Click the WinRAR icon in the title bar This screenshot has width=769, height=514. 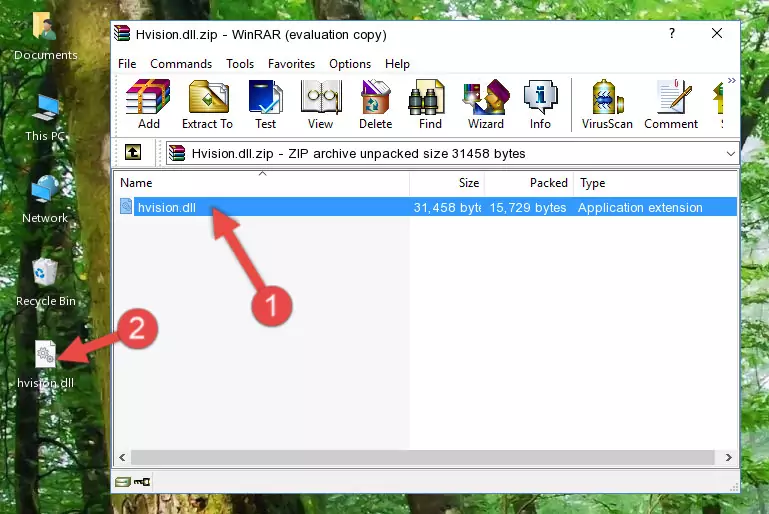[122, 33]
